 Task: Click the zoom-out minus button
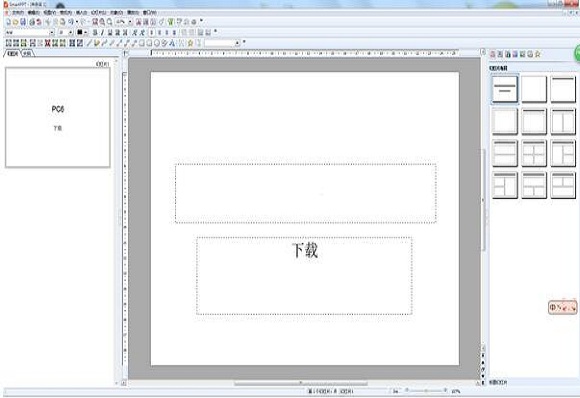(407, 391)
